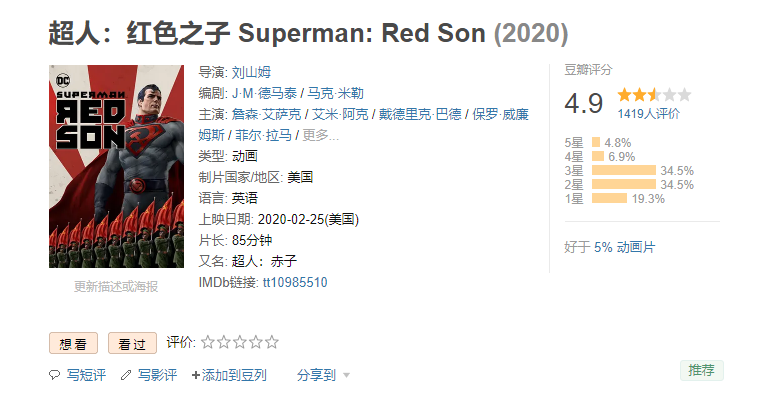Click the 更新描述或海报 link
This screenshot has height=402, width=757.
point(116,286)
